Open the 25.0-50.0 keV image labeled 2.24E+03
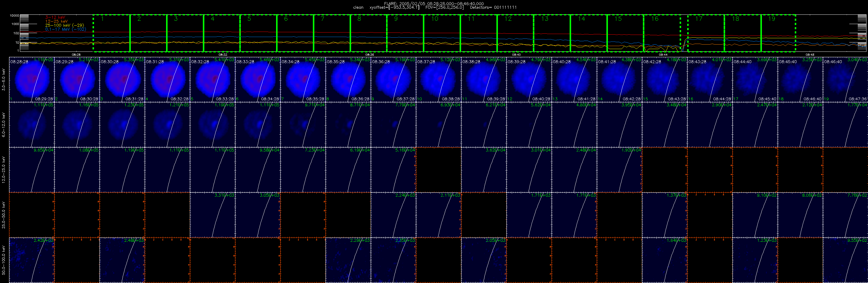This screenshot has height=283, width=868. [x=394, y=215]
